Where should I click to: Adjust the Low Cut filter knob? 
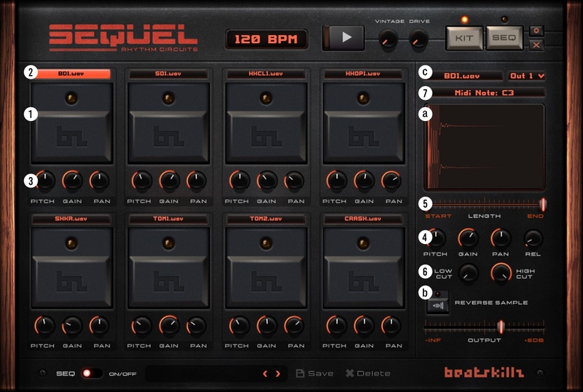pyautogui.click(x=468, y=273)
